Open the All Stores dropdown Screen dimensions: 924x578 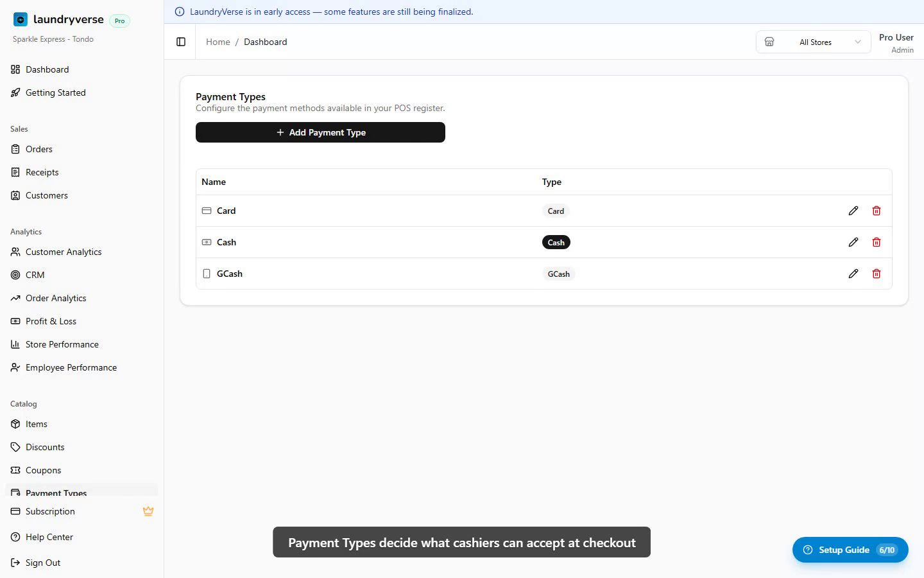813,42
